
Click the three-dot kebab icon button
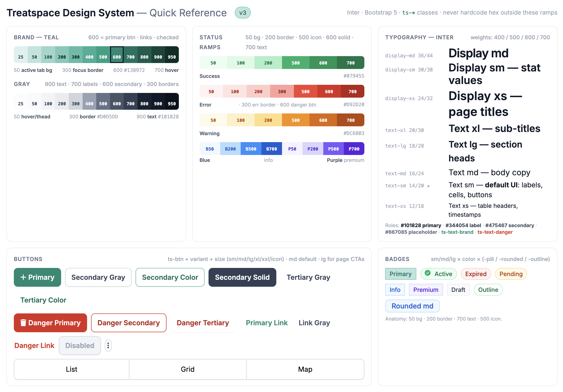click(108, 345)
